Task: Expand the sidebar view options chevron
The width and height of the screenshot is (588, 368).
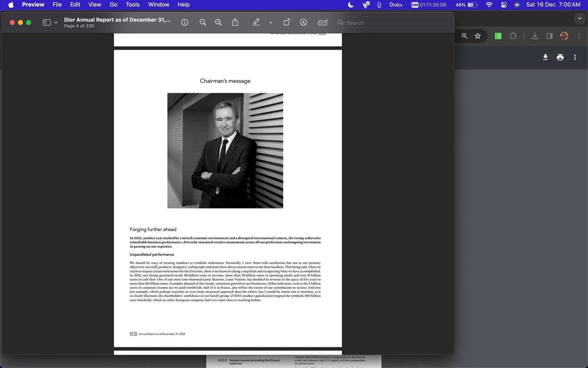Action: (x=56, y=22)
